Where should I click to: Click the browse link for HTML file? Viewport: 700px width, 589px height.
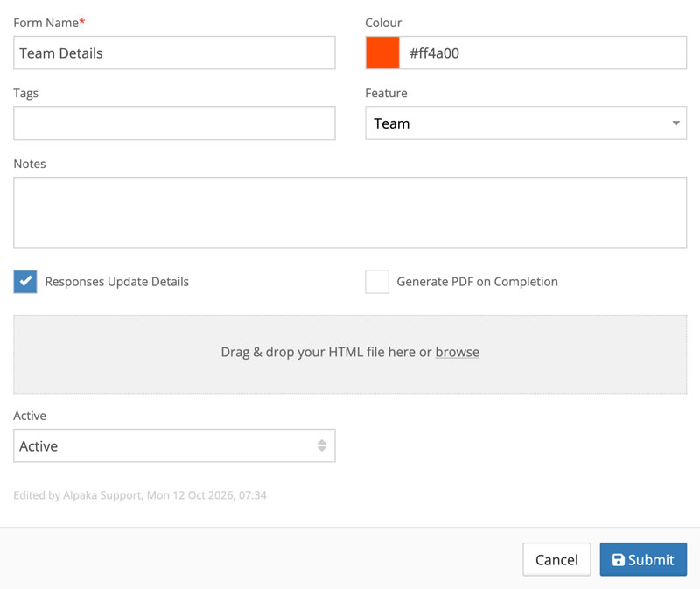pos(457,353)
